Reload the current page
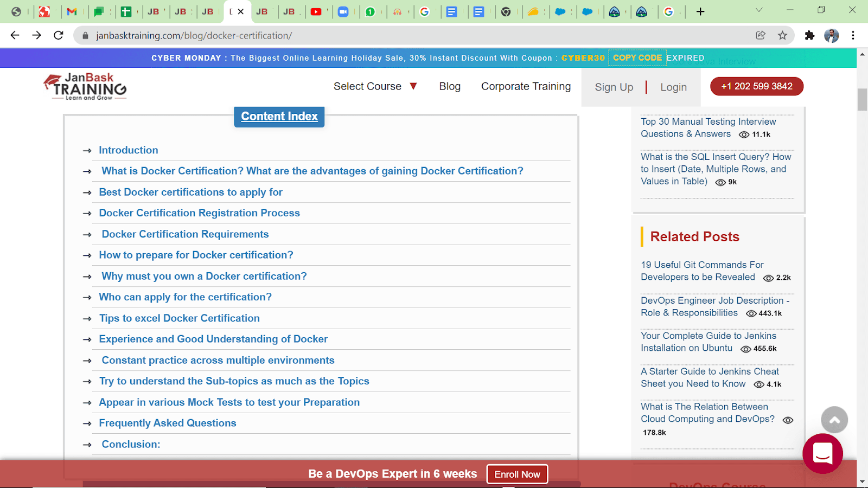868x488 pixels. [x=59, y=35]
